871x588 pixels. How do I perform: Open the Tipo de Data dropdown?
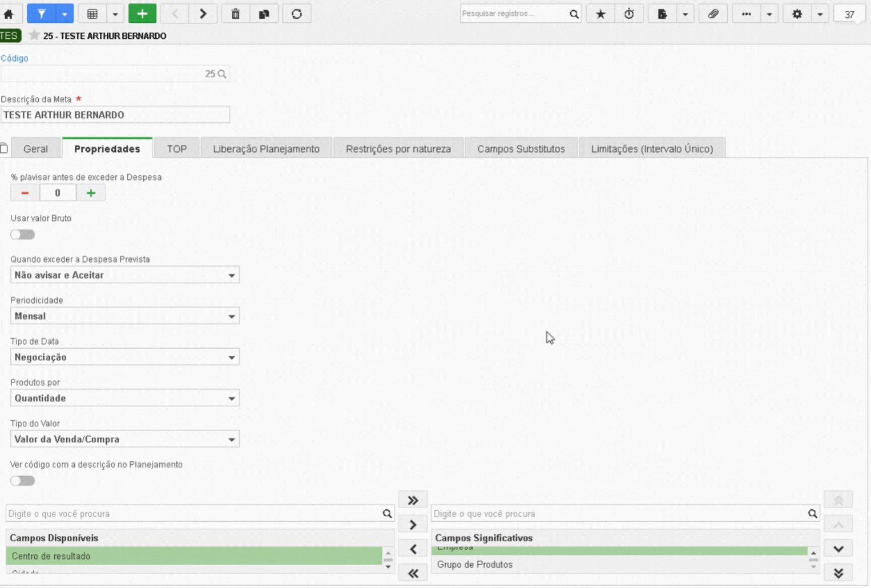pos(125,357)
